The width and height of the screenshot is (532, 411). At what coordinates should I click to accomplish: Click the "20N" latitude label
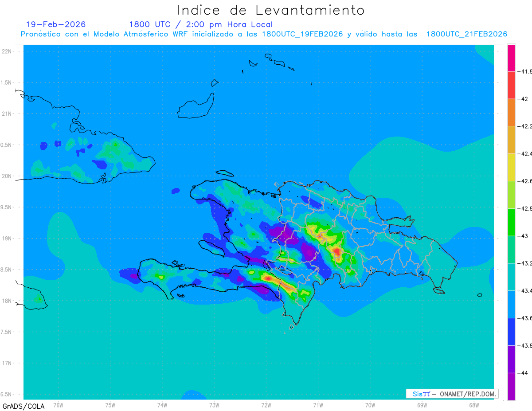pyautogui.click(x=7, y=176)
